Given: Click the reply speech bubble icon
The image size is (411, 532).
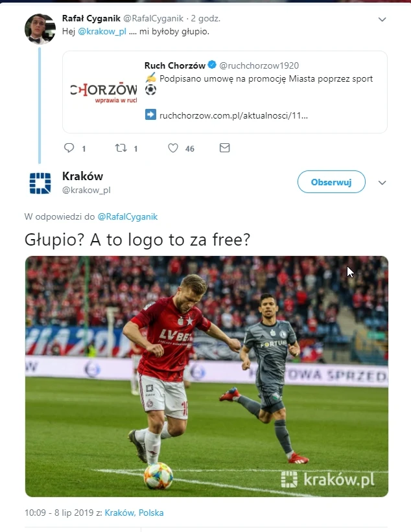Looking at the screenshot, I should click(69, 148).
